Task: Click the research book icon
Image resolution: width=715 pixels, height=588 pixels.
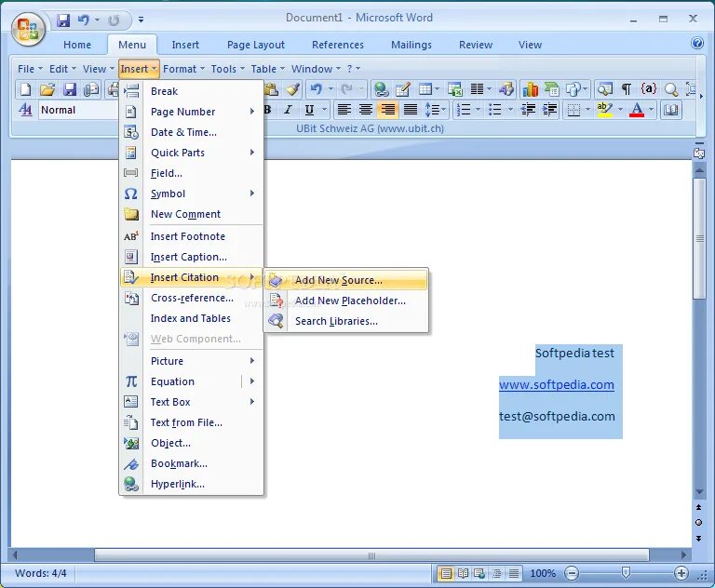Action: tap(604, 89)
